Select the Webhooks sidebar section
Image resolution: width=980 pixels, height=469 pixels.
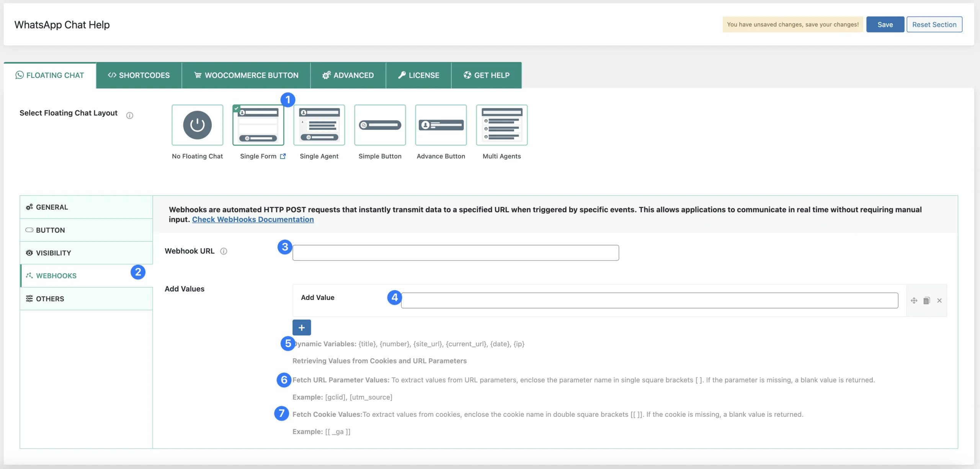[87, 275]
